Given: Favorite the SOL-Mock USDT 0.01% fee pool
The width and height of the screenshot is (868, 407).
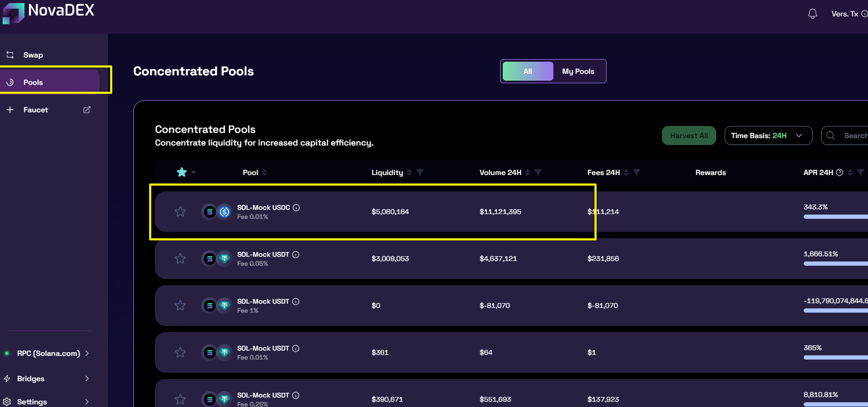Looking at the screenshot, I should 180,352.
